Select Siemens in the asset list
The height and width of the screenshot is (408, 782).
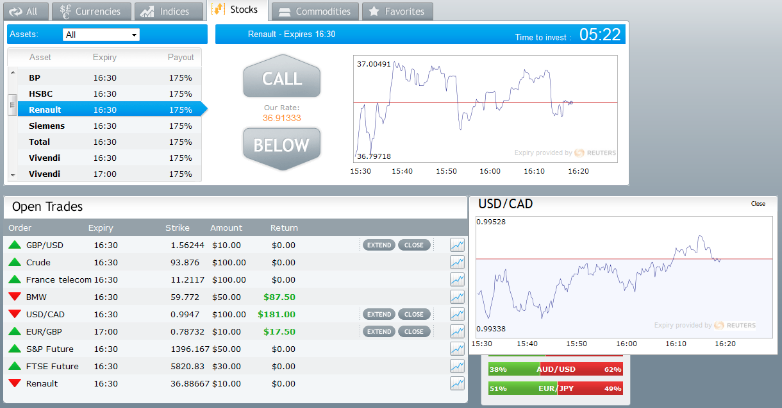(x=109, y=126)
